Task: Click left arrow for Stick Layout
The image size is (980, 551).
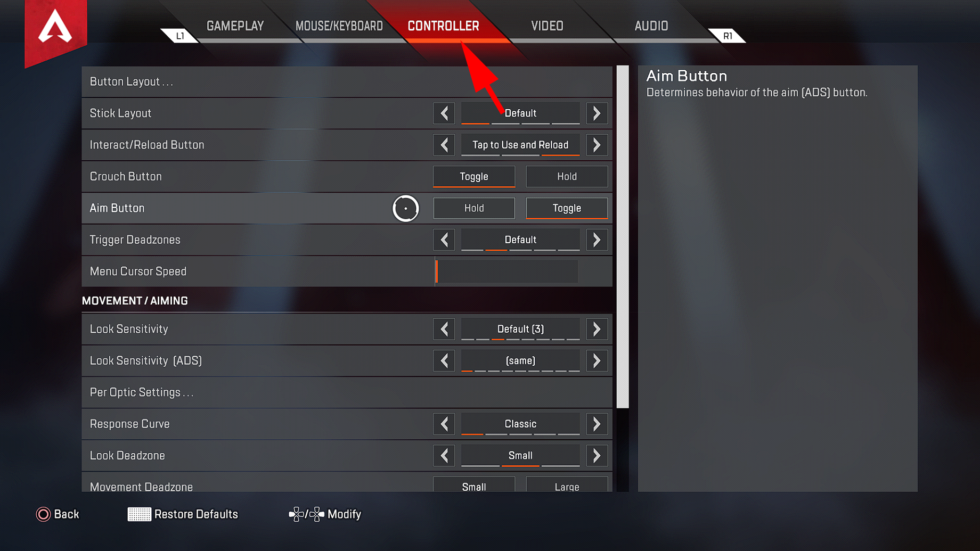Action: (444, 113)
